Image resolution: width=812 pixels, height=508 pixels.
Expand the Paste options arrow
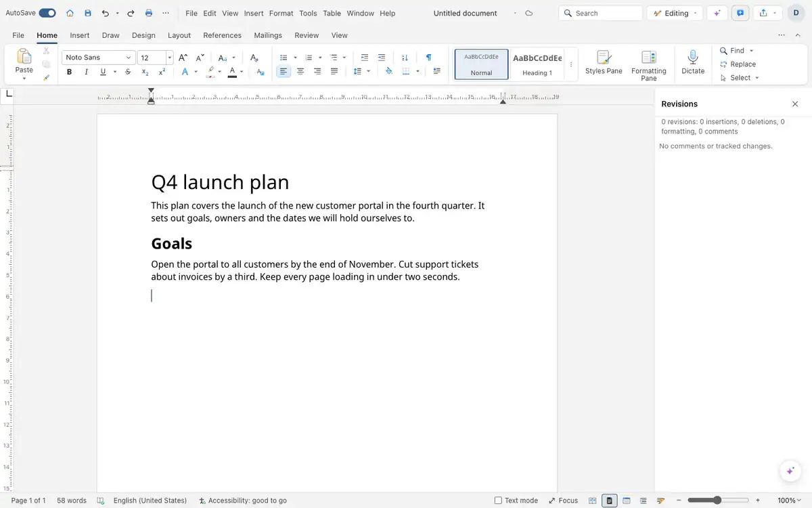(24, 79)
